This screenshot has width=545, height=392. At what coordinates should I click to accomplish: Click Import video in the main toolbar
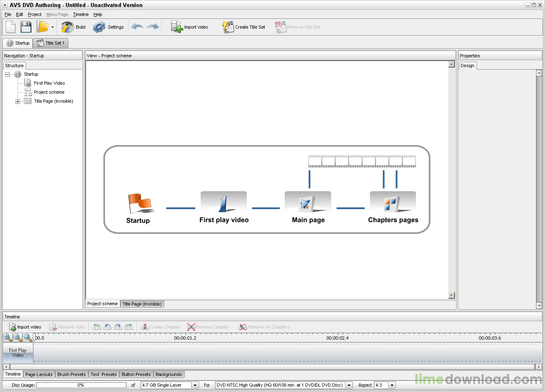(190, 27)
